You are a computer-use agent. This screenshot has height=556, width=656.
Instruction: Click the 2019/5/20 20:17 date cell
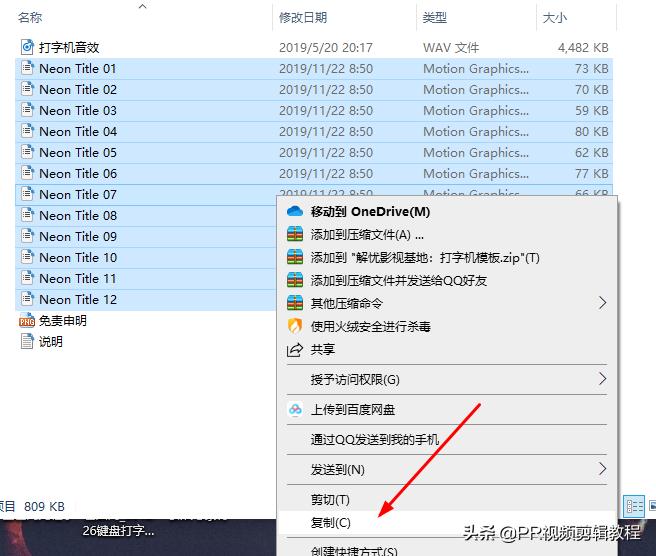point(325,48)
